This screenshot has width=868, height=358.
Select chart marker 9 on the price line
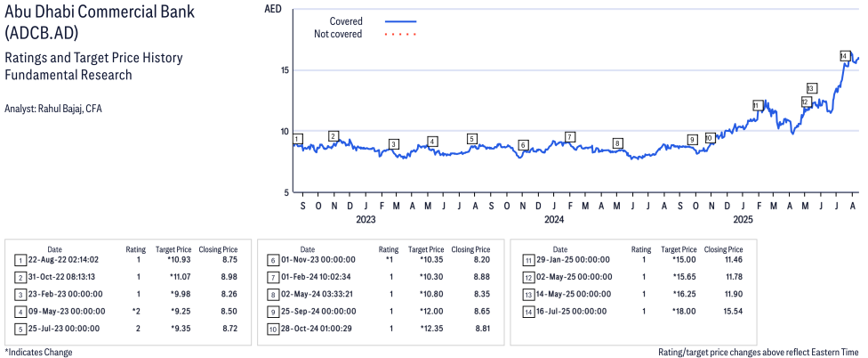point(691,139)
